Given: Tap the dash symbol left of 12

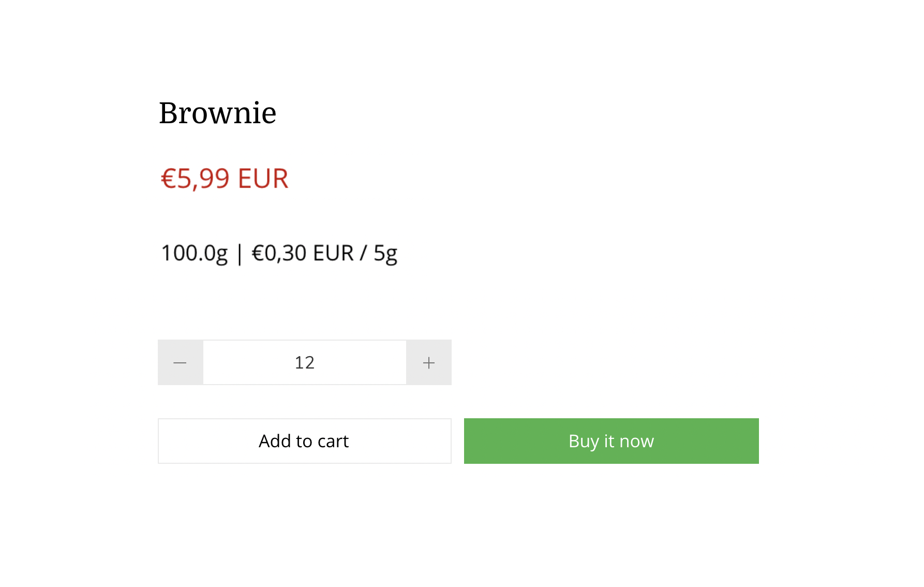Looking at the screenshot, I should [x=180, y=363].
